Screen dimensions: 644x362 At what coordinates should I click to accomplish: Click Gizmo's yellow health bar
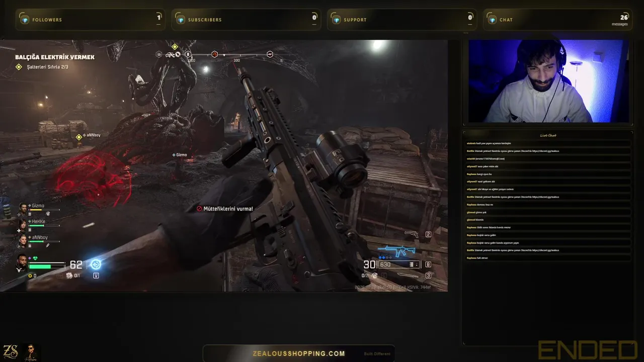click(45, 210)
